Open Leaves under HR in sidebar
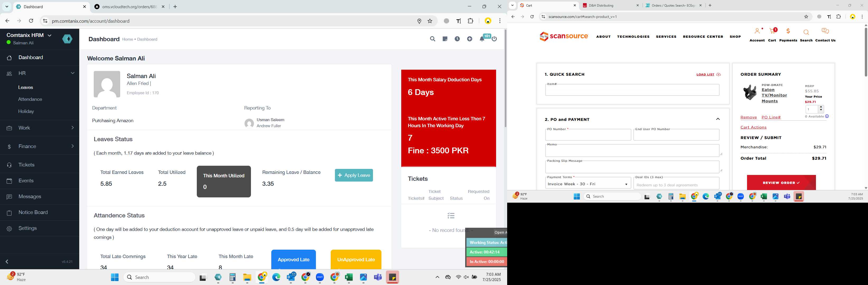Screen dimensions: 868x285 (26, 88)
